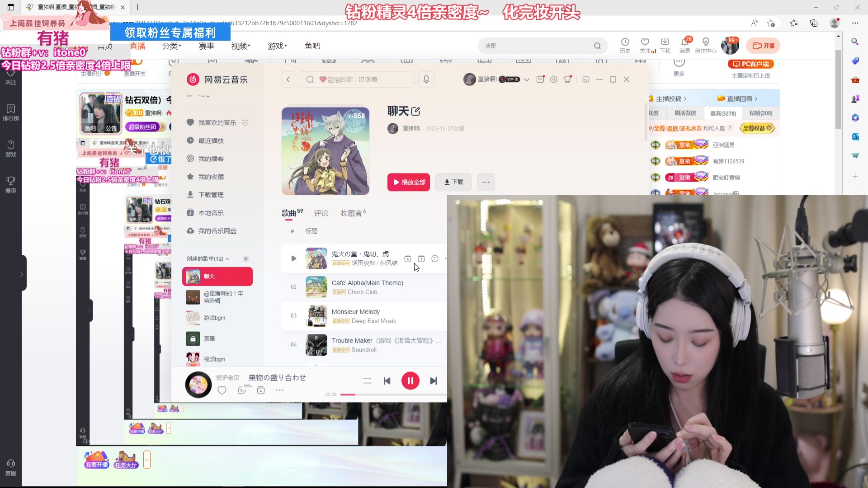
Task: Open NetEase Cloud Music settings gear
Action: [x=554, y=80]
